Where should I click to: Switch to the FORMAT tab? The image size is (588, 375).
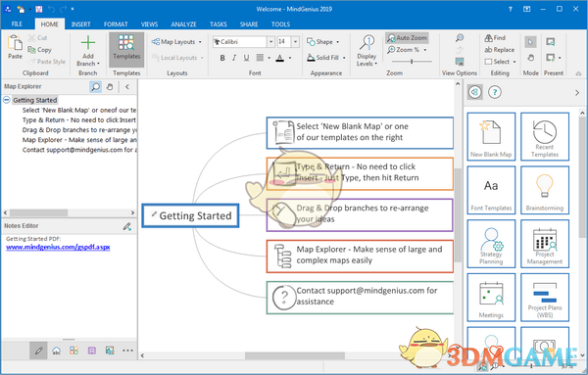[116, 23]
